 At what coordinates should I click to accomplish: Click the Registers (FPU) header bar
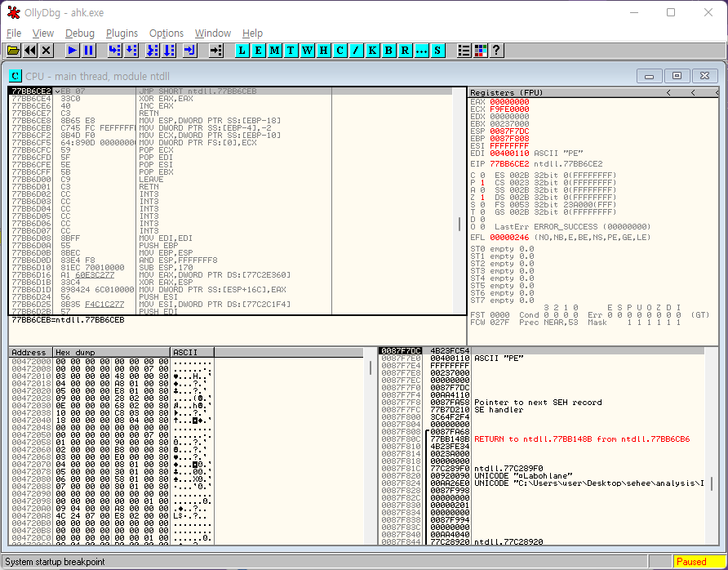[593, 92]
